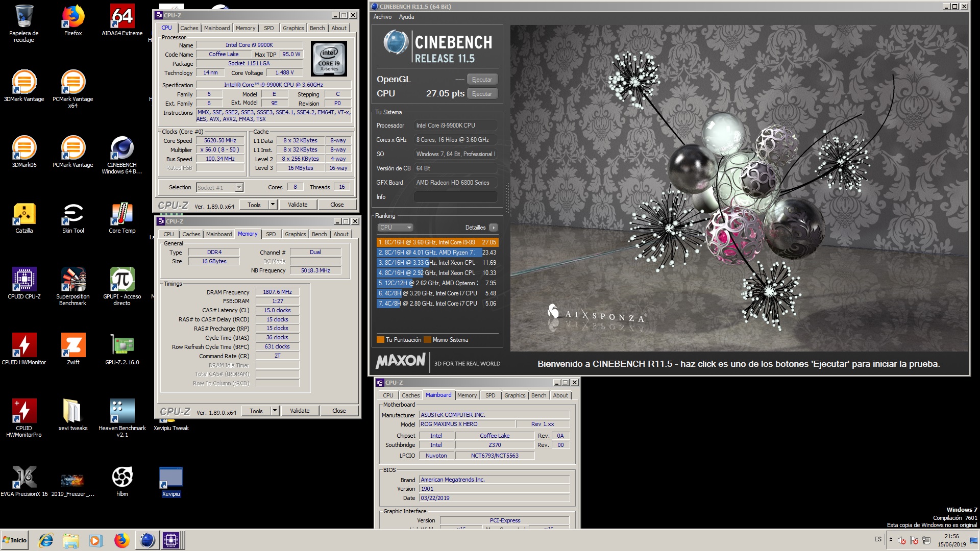Viewport: 980px width, 551px height.
Task: Click the Info input field in Cinebench
Action: point(455,197)
